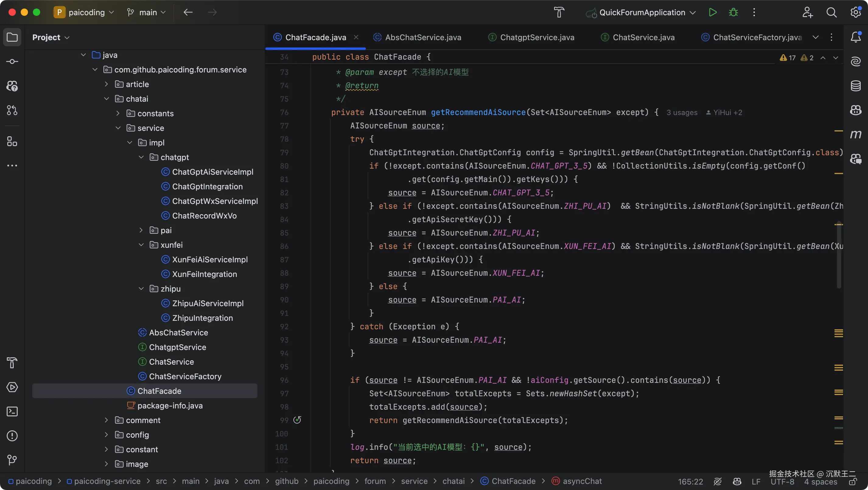Show the Notifications bell panel
This screenshot has width=868, height=490.
coord(856,37)
